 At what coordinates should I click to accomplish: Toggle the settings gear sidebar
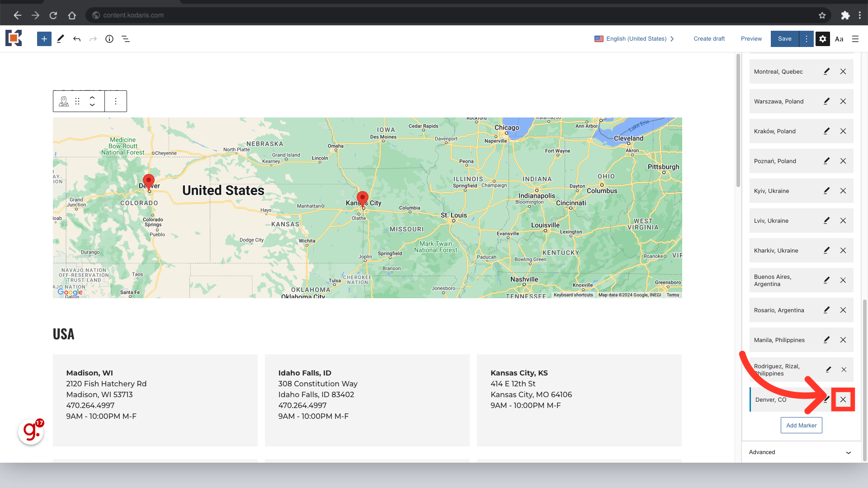[823, 39]
